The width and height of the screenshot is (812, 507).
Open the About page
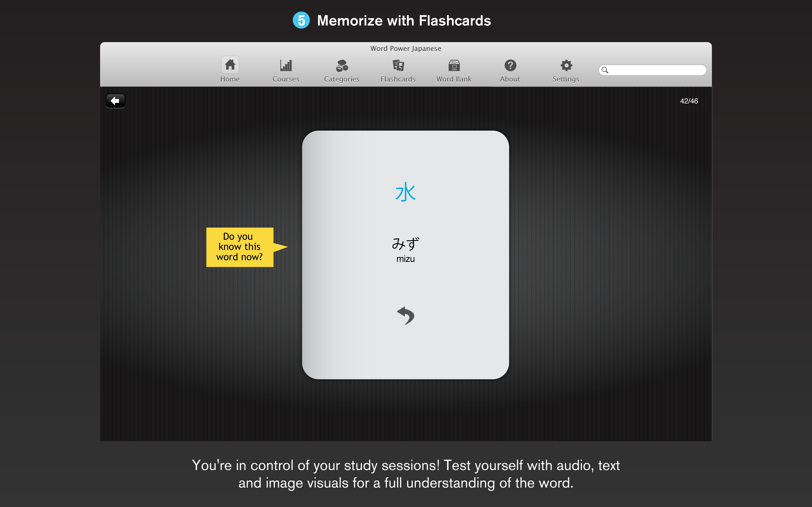pyautogui.click(x=509, y=69)
